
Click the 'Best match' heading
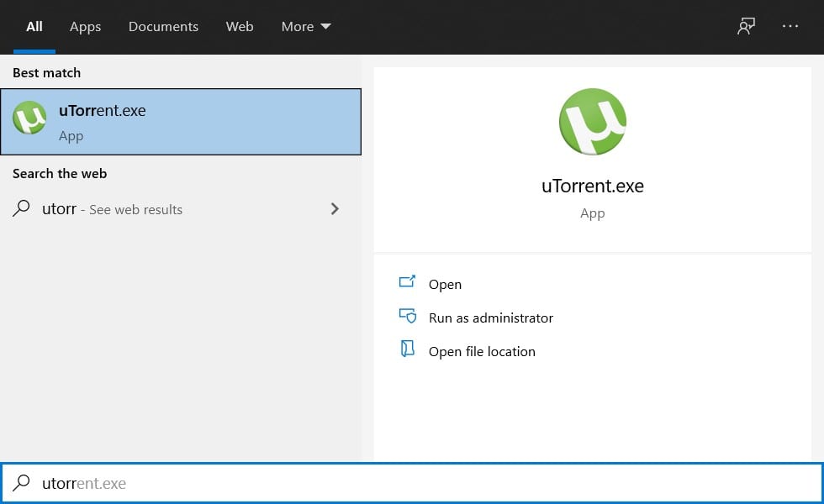[x=47, y=72]
